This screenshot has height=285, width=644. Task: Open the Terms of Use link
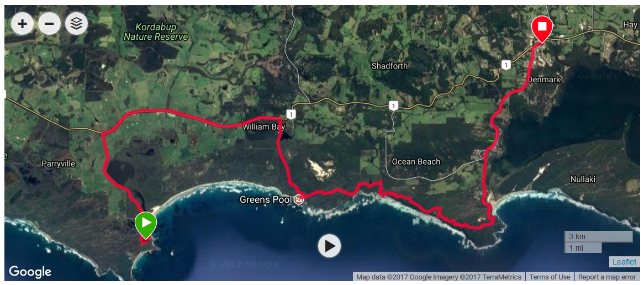(x=550, y=277)
